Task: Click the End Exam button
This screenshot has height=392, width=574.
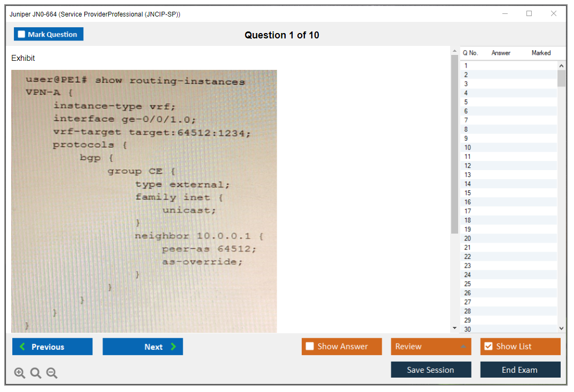Action: click(520, 370)
